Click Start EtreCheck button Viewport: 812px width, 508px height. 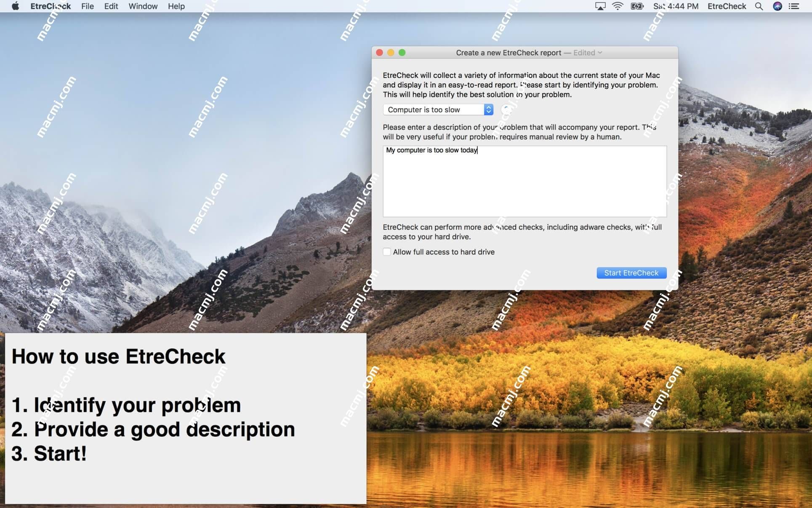(x=631, y=273)
